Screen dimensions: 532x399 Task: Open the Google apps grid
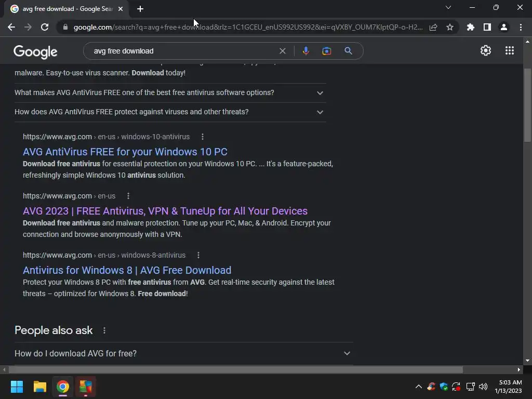(x=510, y=50)
